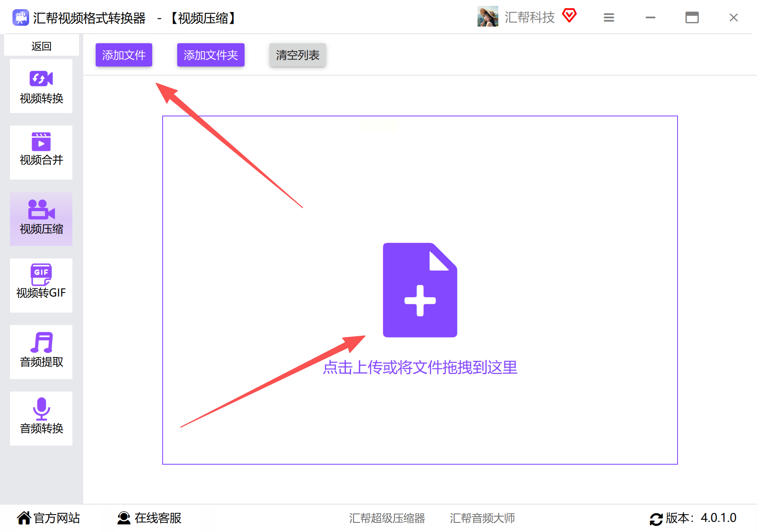Select the 音频提取 music note icon

41,342
